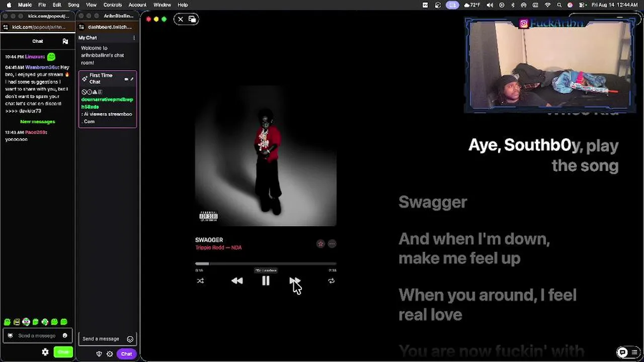The height and width of the screenshot is (362, 644).
Task: Open the Trippie Redd — NDA artist link
Action: [218, 247]
